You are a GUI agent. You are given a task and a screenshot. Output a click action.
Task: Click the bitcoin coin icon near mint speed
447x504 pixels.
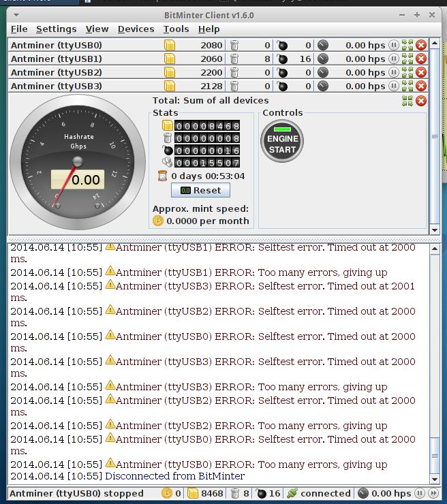[x=158, y=221]
